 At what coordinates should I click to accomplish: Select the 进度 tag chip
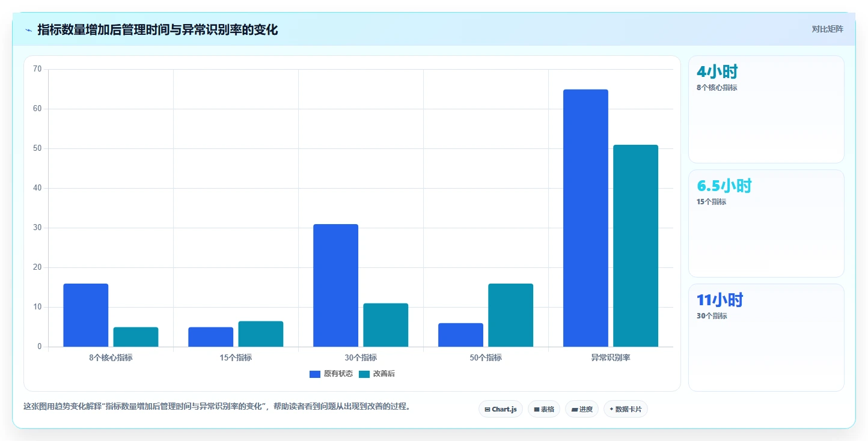pyautogui.click(x=582, y=409)
